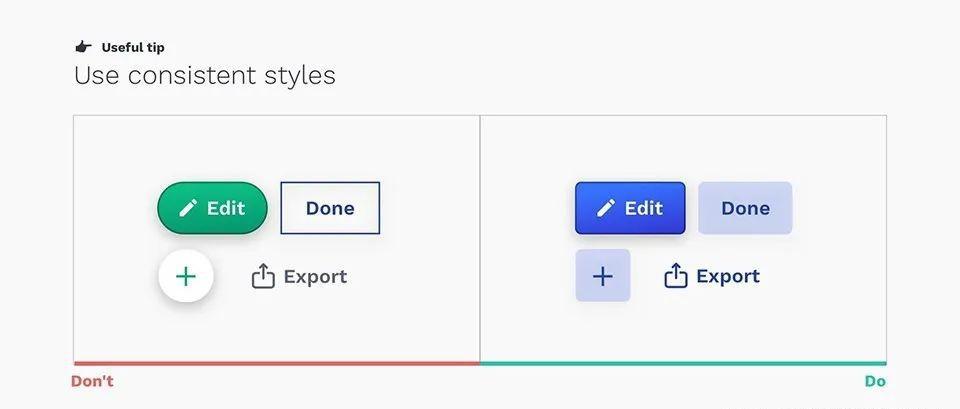The width and height of the screenshot is (960, 409).
Task: Click the green bar under the Do panel
Action: click(x=683, y=364)
